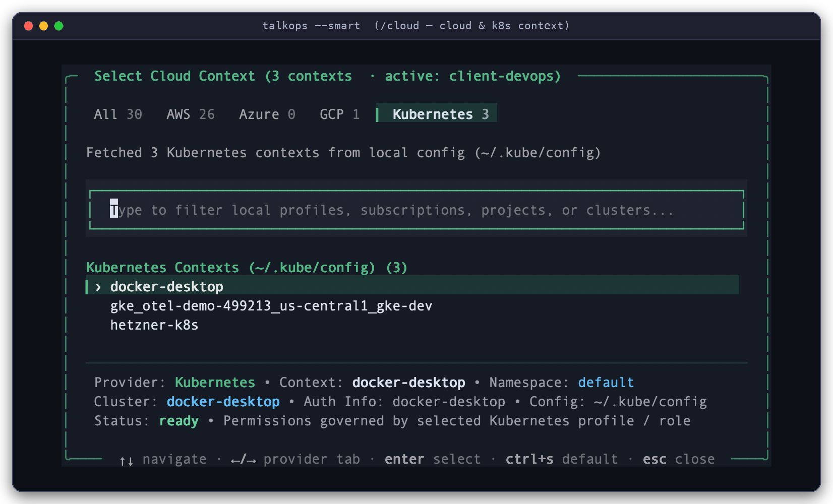Click the red close window button
Screen dimensions: 833x504
tap(29, 26)
